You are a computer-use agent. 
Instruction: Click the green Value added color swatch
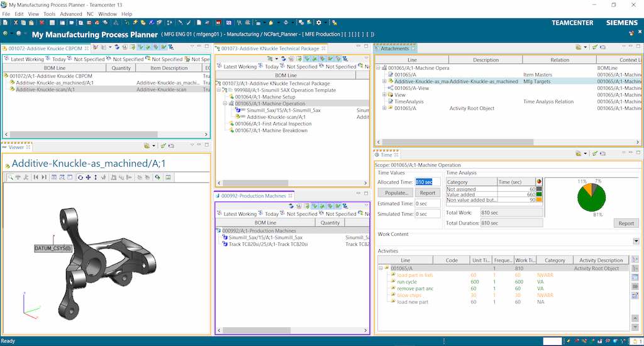539,194
